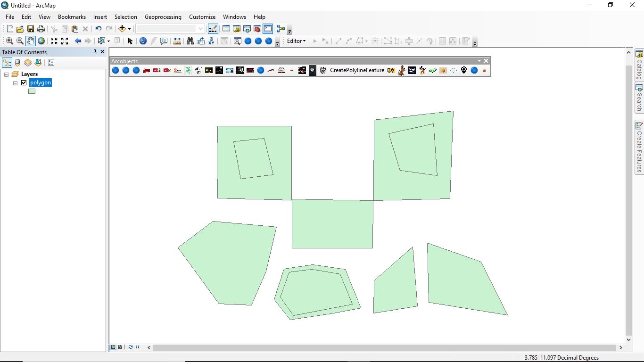Open the Catalog window from the toolbar
This screenshot has height=362, width=644.
coord(237,29)
